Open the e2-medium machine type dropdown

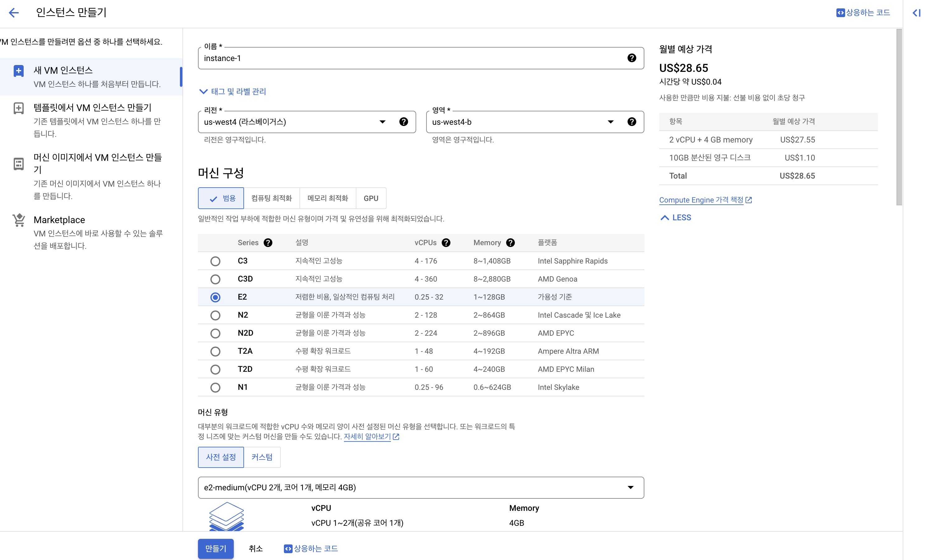pos(421,488)
